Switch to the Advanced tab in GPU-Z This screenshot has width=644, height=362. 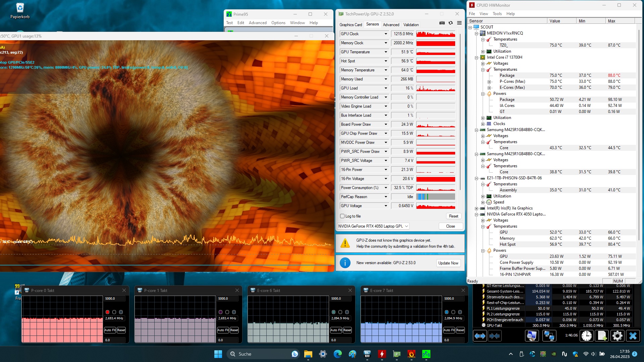[x=391, y=25]
